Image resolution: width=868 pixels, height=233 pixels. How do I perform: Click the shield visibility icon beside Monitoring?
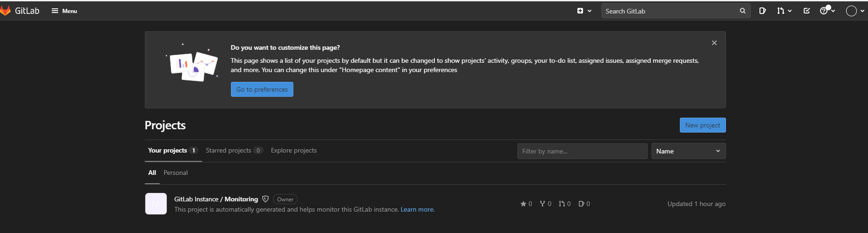pyautogui.click(x=265, y=199)
